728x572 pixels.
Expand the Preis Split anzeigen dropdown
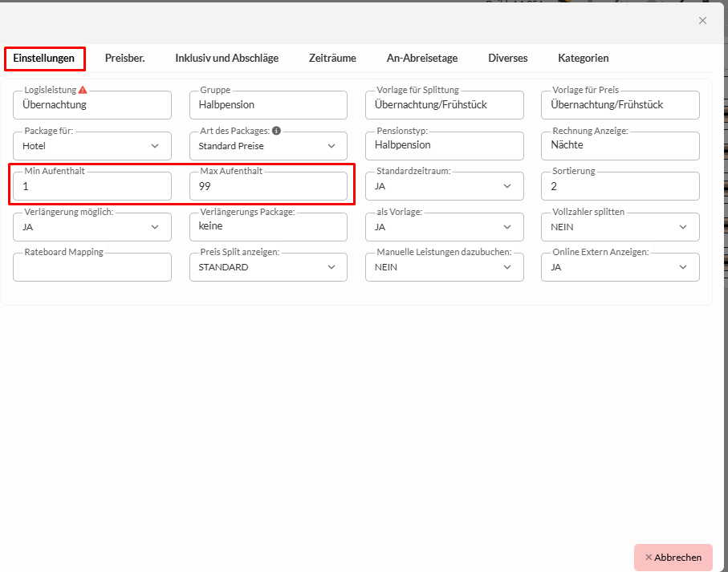point(268,267)
